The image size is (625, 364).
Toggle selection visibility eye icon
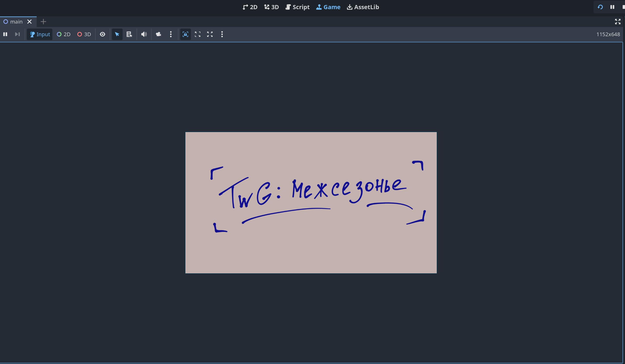pos(103,34)
